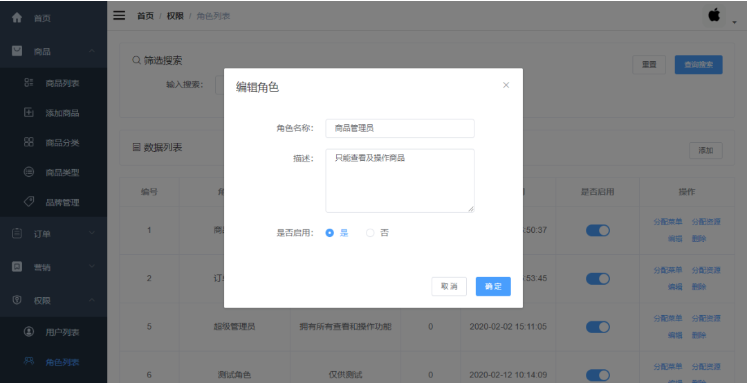Click the apple avatar icon

[714, 15]
